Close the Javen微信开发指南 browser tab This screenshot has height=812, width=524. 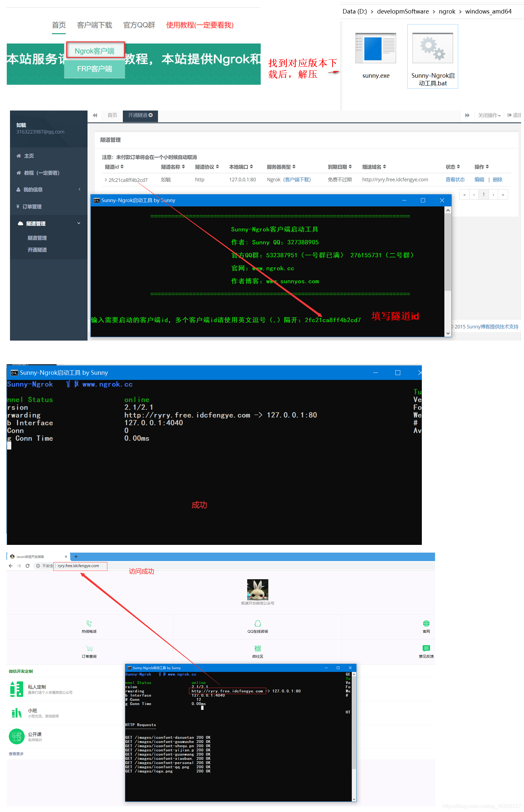[x=66, y=556]
